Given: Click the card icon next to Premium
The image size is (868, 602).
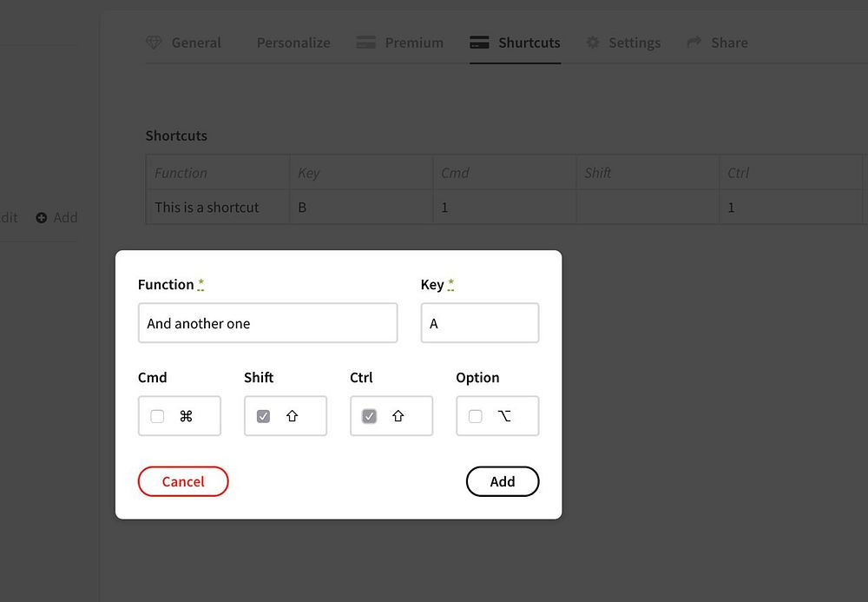Looking at the screenshot, I should 365,43.
